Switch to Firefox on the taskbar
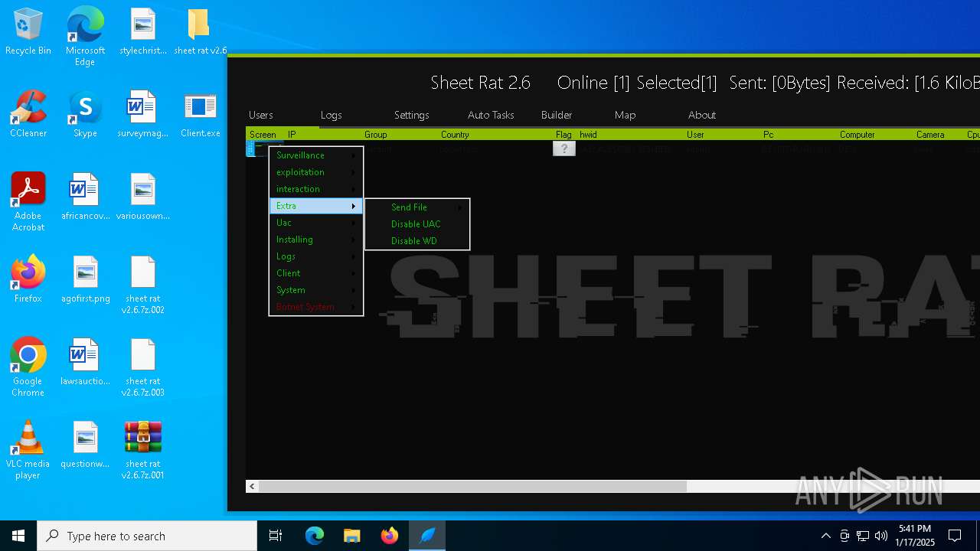Viewport: 980px width, 551px height. coord(390,536)
